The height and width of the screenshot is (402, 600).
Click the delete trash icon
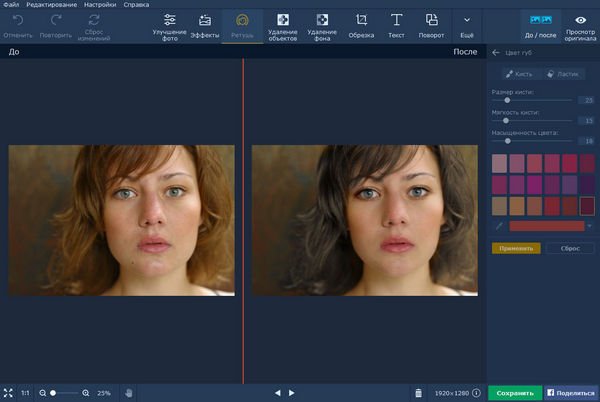point(418,393)
